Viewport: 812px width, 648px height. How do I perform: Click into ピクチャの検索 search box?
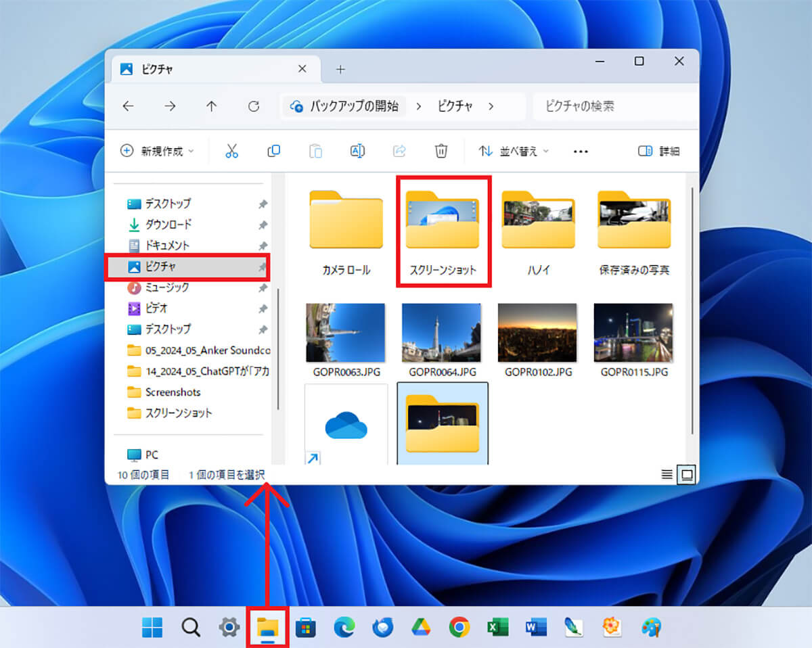point(616,106)
